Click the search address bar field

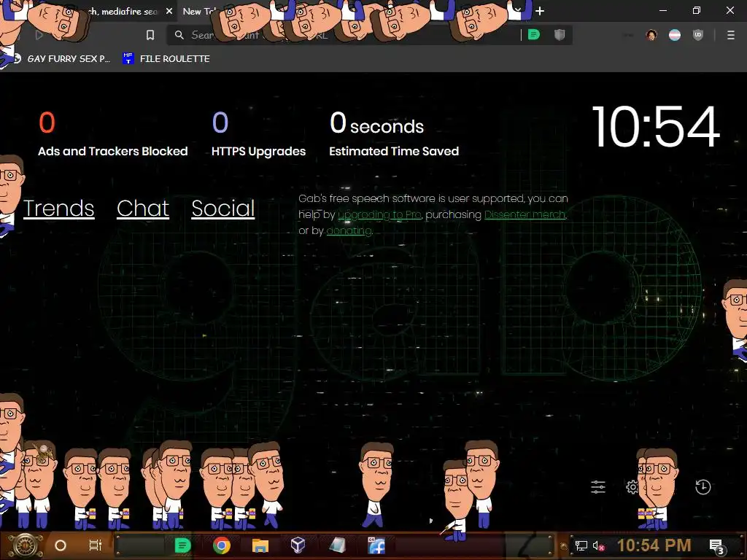[343, 35]
